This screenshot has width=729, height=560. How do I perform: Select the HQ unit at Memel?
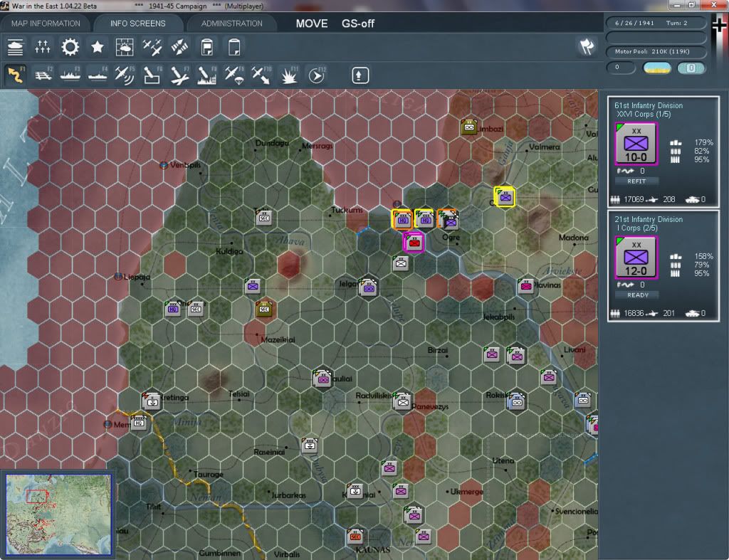pos(139,423)
